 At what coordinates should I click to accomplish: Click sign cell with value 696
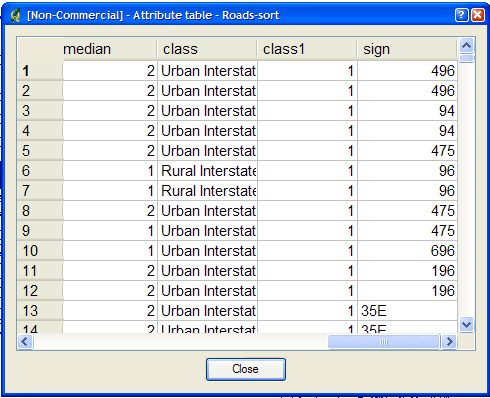click(x=407, y=251)
